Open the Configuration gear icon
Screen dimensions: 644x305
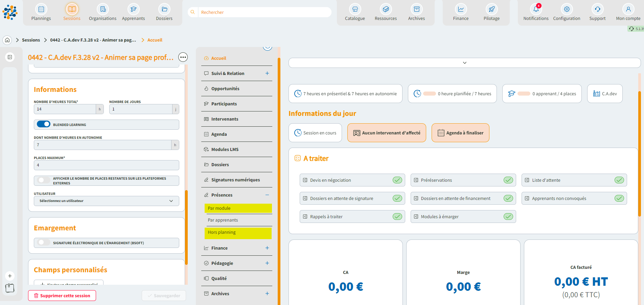pos(567,9)
